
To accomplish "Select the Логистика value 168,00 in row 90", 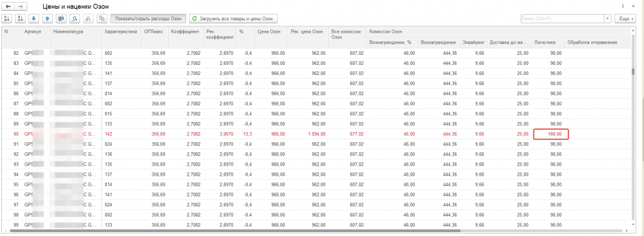I will (x=550, y=134).
